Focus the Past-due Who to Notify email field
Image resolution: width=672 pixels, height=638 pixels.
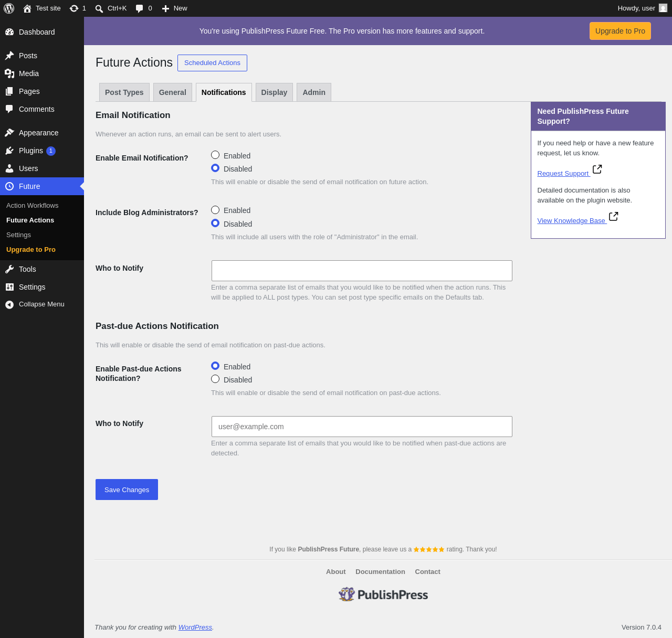[362, 427]
